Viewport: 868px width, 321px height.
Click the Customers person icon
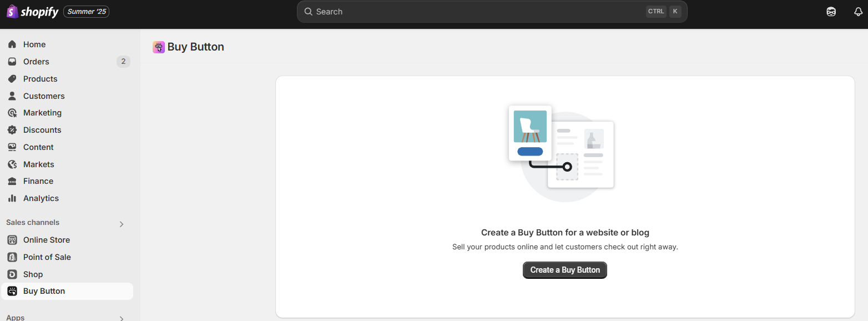[x=12, y=96]
